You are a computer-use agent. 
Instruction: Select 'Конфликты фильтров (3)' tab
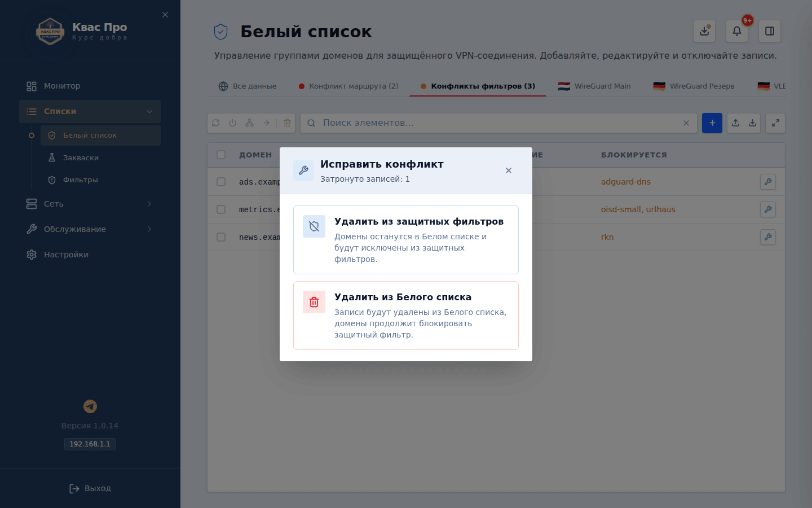(478, 86)
